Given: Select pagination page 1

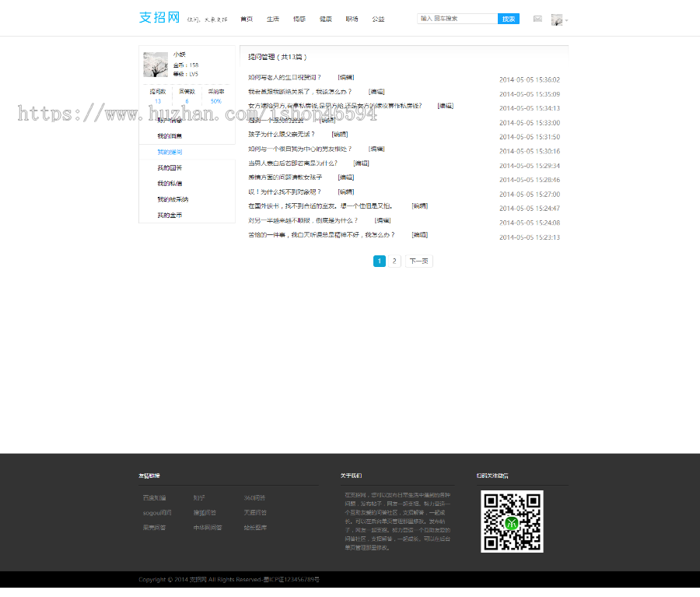Looking at the screenshot, I should [x=380, y=262].
